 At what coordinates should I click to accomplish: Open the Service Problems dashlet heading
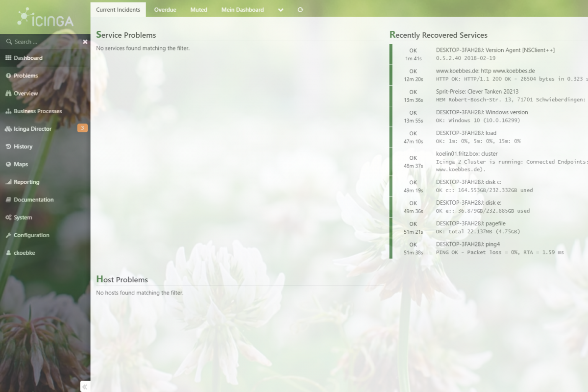[126, 35]
